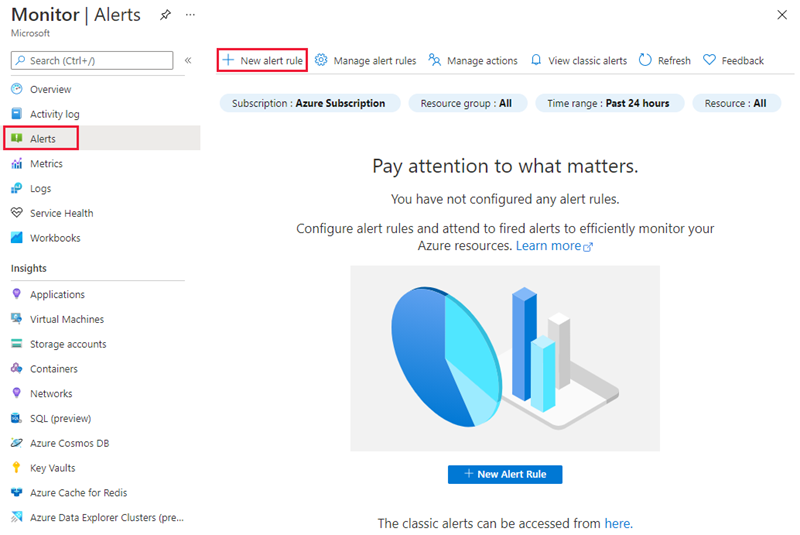
Task: Open Manage actions
Action: click(482, 60)
